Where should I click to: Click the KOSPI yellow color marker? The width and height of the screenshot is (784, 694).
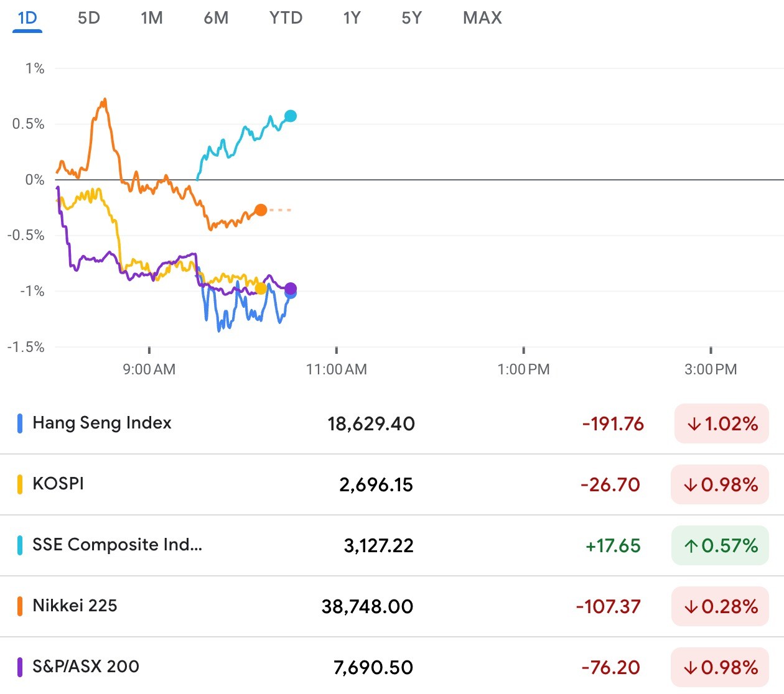click(20, 484)
